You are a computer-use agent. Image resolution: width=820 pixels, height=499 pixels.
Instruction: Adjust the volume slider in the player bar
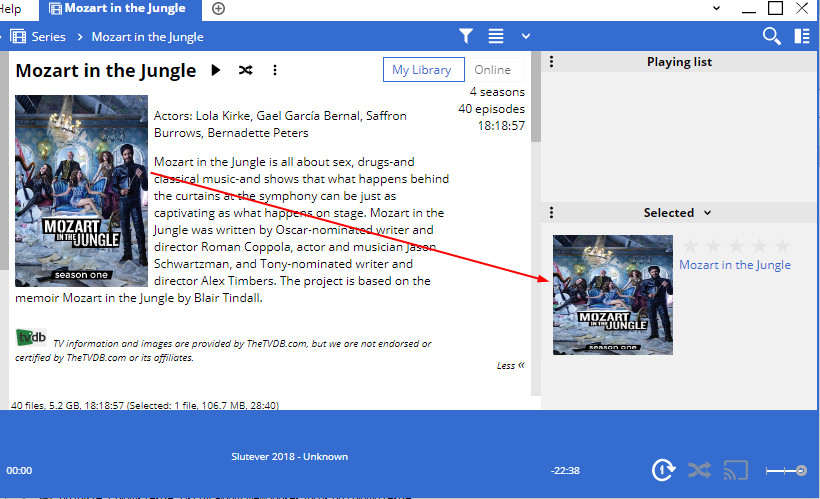pos(786,470)
